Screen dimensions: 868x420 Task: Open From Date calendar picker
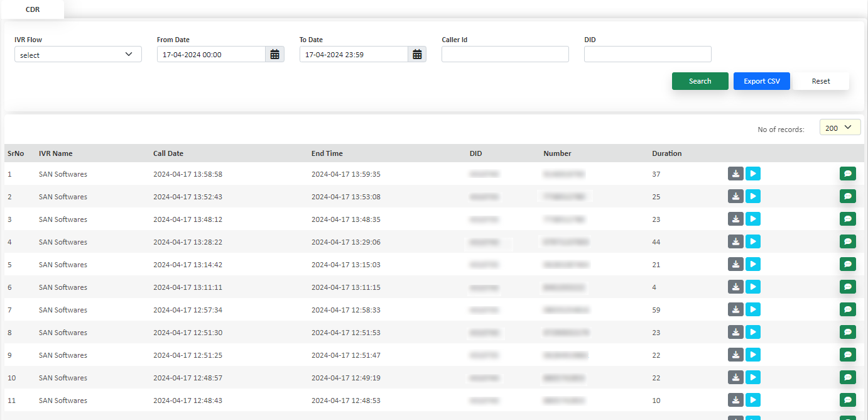(x=274, y=55)
